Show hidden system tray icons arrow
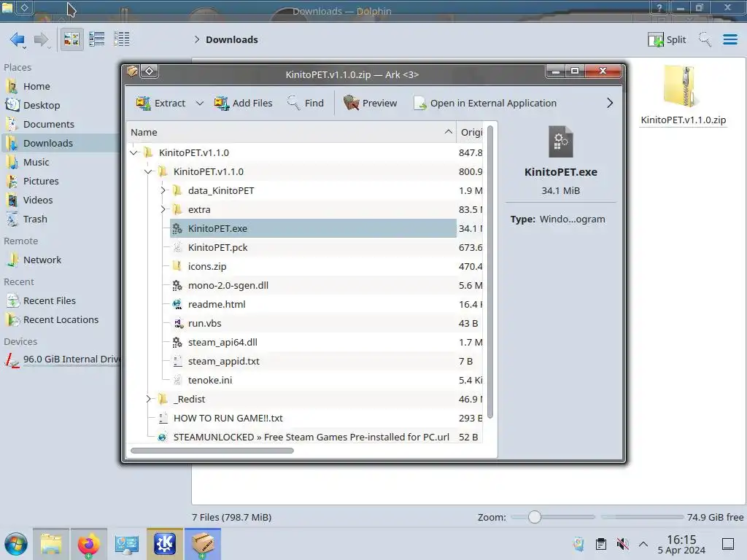The image size is (747, 560). point(643,544)
